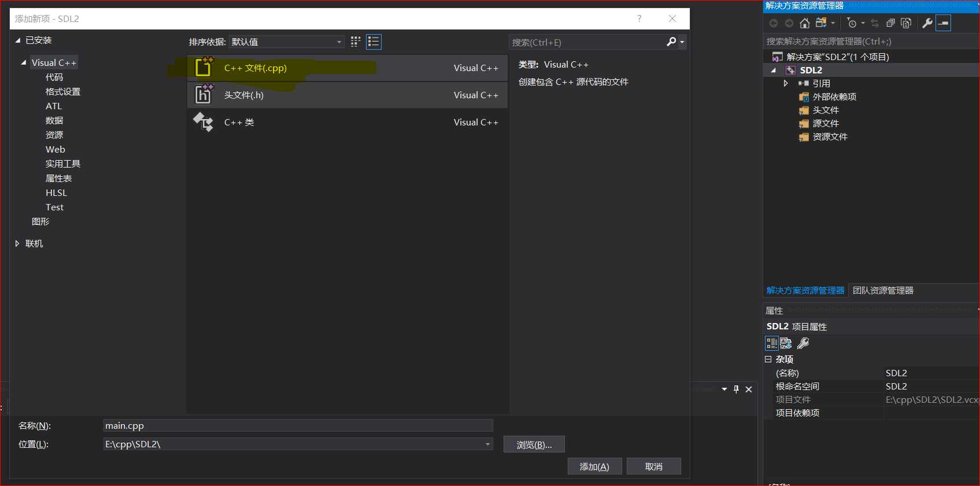Select the ATL category
This screenshot has width=980, height=486.
pyautogui.click(x=54, y=106)
